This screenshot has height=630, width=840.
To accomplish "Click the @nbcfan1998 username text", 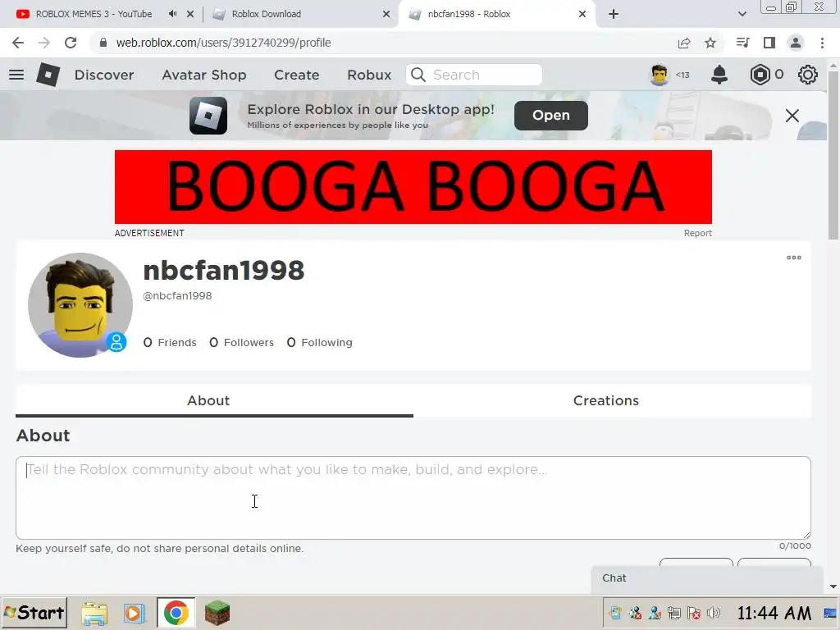I will click(x=177, y=295).
